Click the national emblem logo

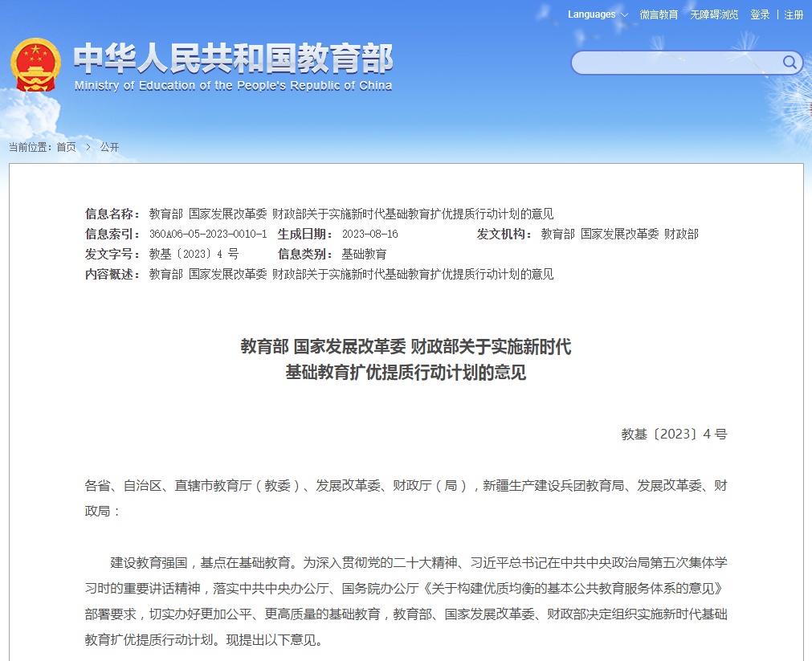point(35,65)
